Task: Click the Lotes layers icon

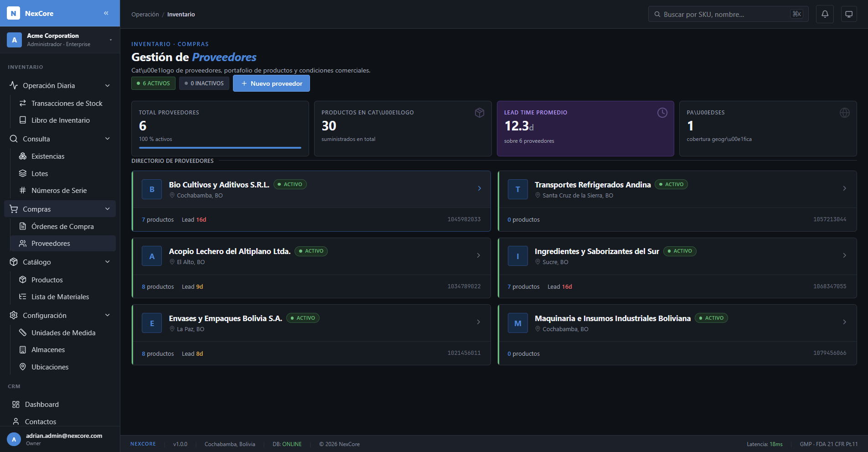Action: coord(23,173)
